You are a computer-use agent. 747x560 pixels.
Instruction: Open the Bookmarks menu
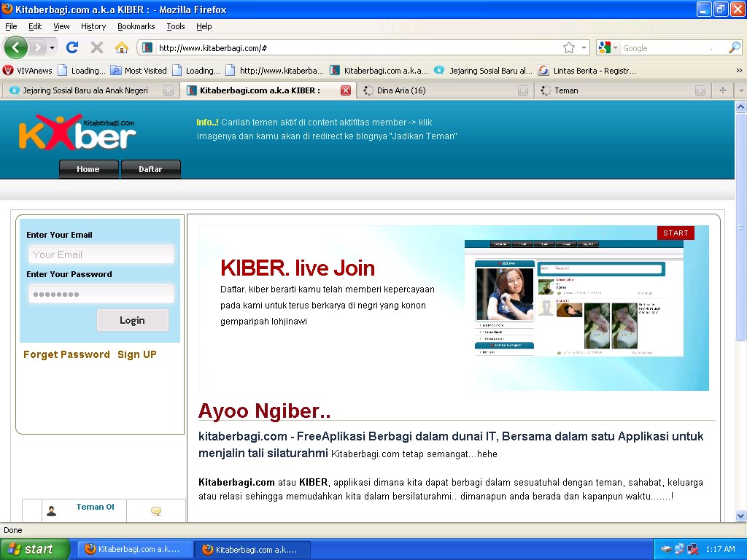click(136, 26)
